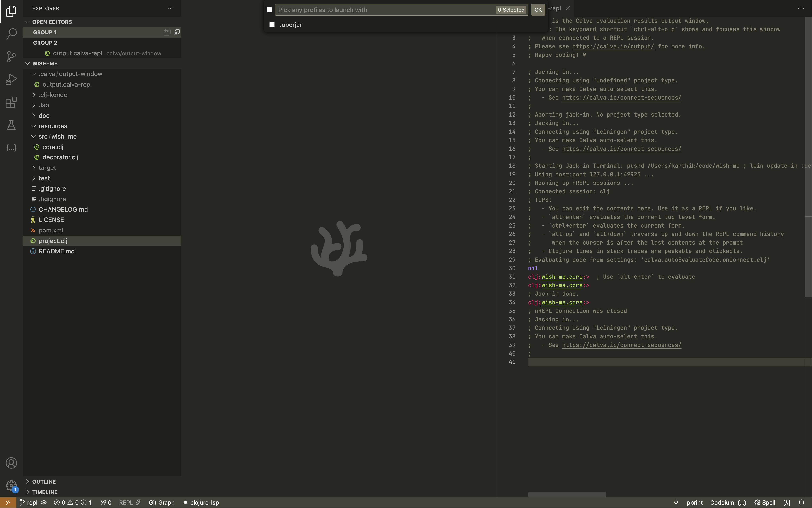Click Save All icon in Group 1 row
Screen dimensions: 812x508
pos(167,32)
